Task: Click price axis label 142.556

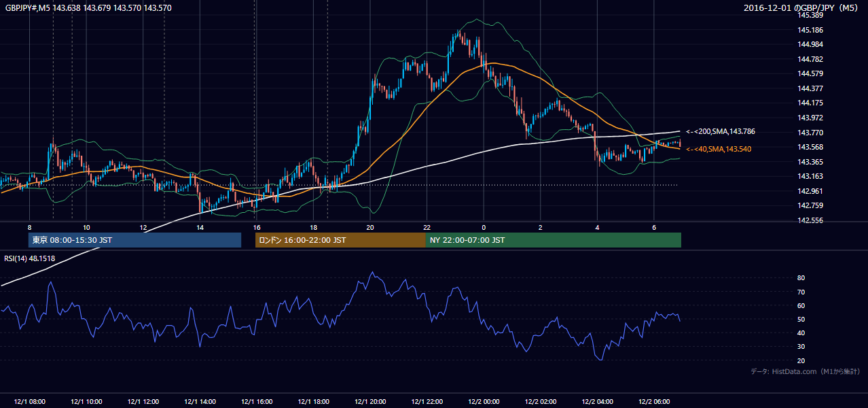Action: [810, 220]
